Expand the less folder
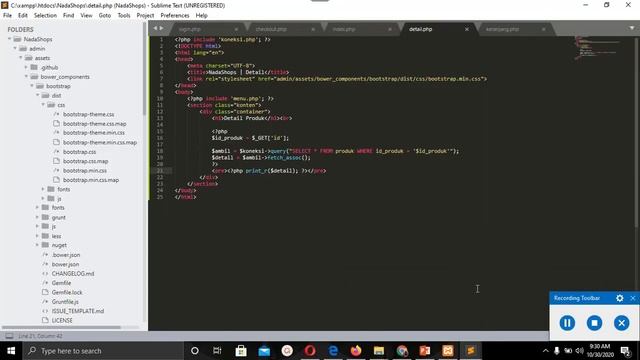640x360 pixels. click(38, 236)
